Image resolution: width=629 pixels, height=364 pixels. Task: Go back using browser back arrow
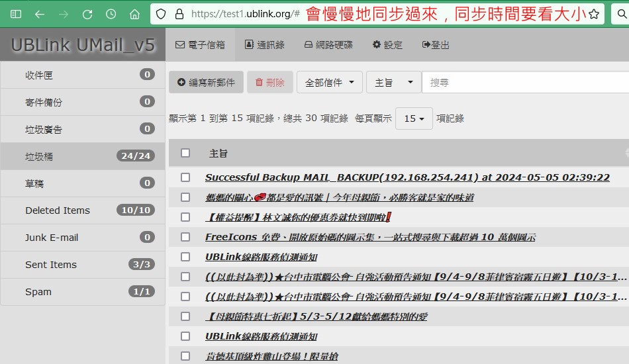click(40, 14)
